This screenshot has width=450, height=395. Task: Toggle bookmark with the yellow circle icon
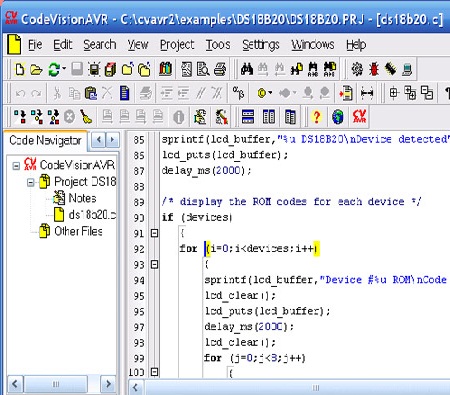(x=262, y=93)
